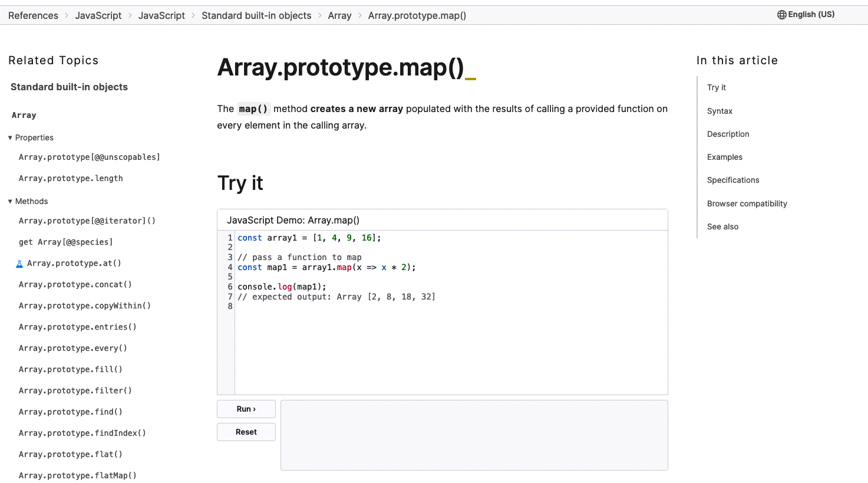Viewport: 868px width, 483px height.
Task: Open the Array.prototype.length page
Action: [71, 178]
